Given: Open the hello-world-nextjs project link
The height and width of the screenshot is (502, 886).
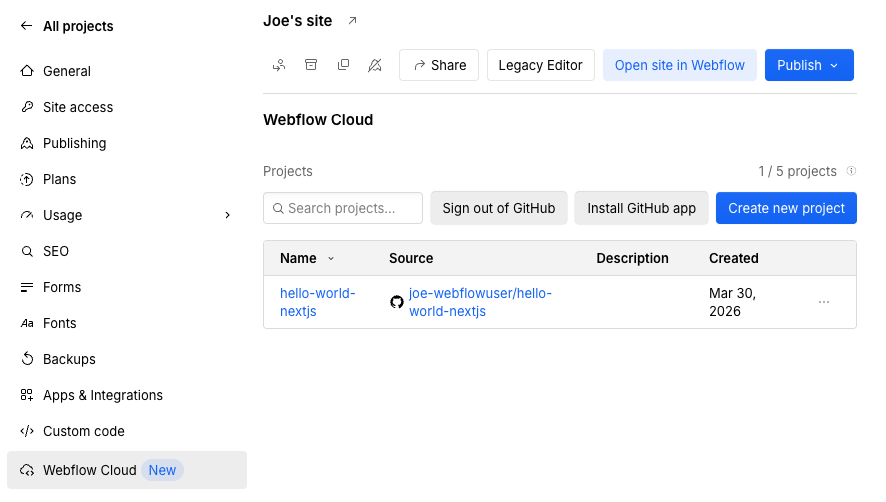Looking at the screenshot, I should (x=318, y=302).
